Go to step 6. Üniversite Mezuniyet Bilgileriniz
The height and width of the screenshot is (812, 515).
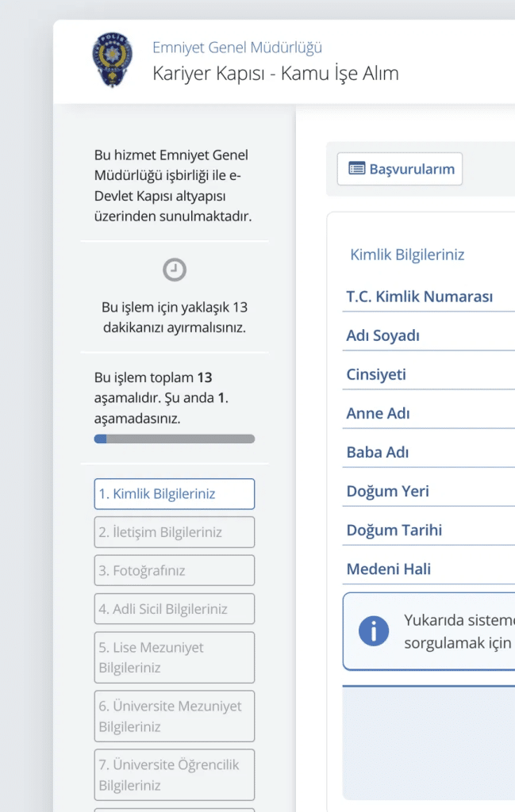coord(175,716)
